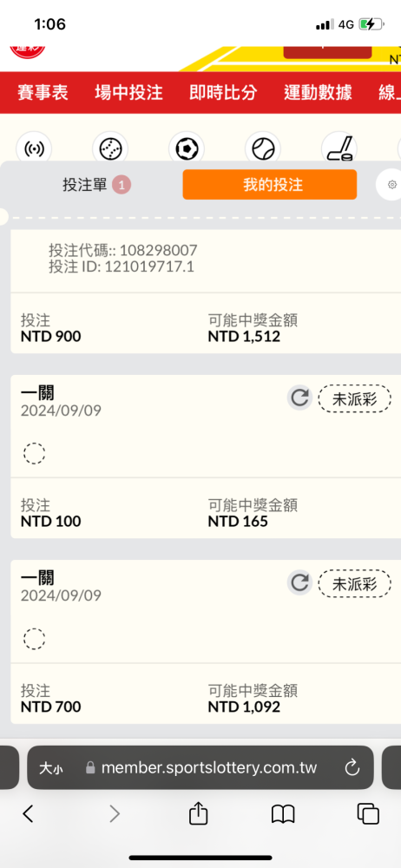The height and width of the screenshot is (868, 401).
Task: Select the soccer ball sport icon
Action: (x=187, y=148)
